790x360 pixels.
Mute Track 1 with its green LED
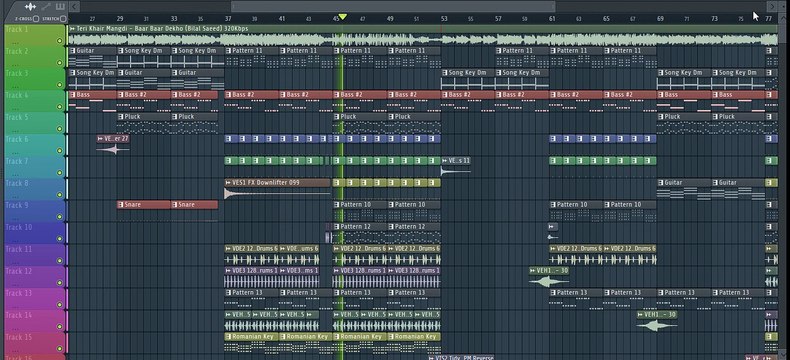(59, 41)
